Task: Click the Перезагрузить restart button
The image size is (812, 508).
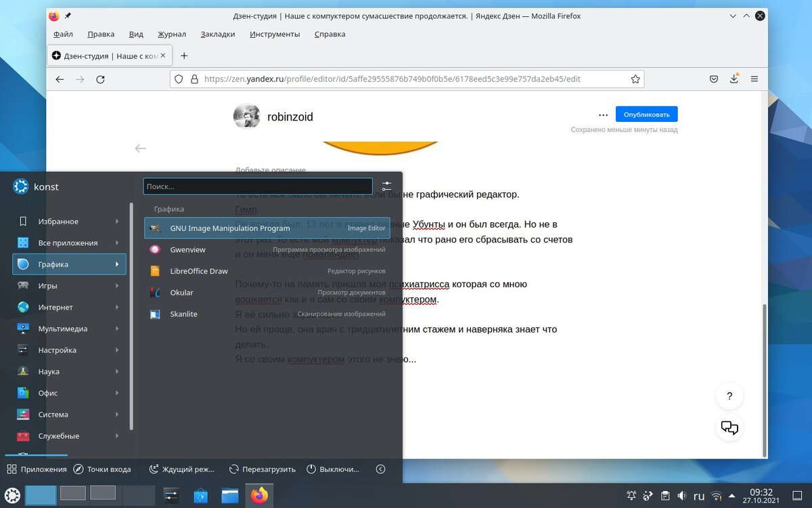Action: pyautogui.click(x=263, y=469)
